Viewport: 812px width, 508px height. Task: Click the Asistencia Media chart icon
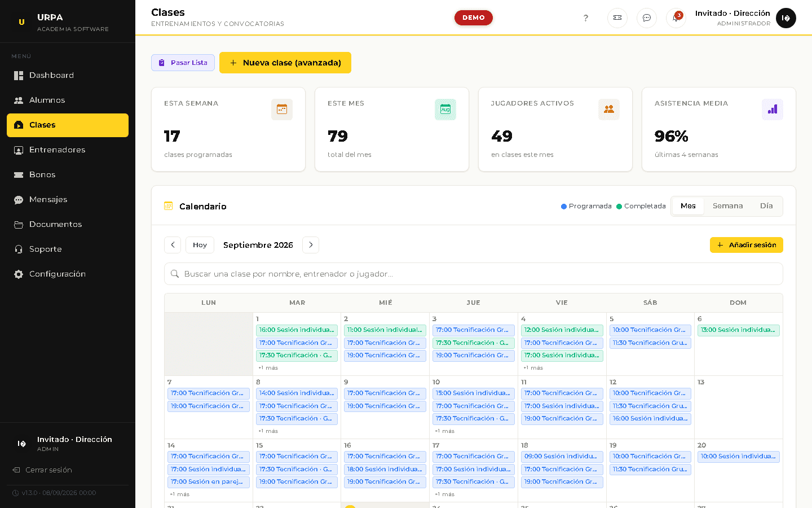(773, 110)
